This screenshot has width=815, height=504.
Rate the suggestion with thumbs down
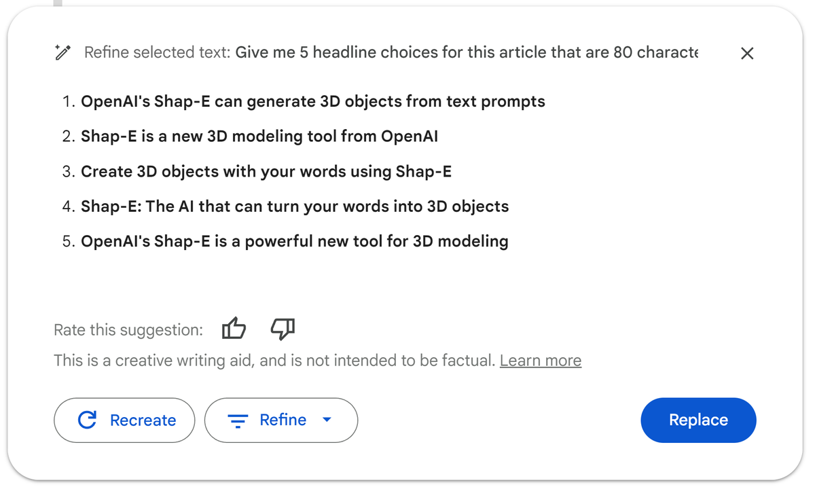[x=283, y=329]
